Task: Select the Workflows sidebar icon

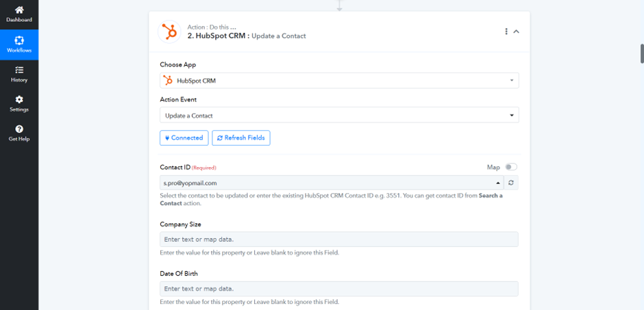Action: pyautogui.click(x=19, y=40)
